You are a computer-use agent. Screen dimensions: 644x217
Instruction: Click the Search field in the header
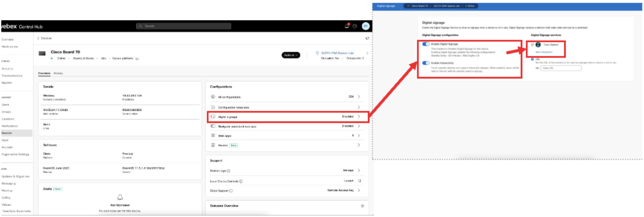click(184, 26)
